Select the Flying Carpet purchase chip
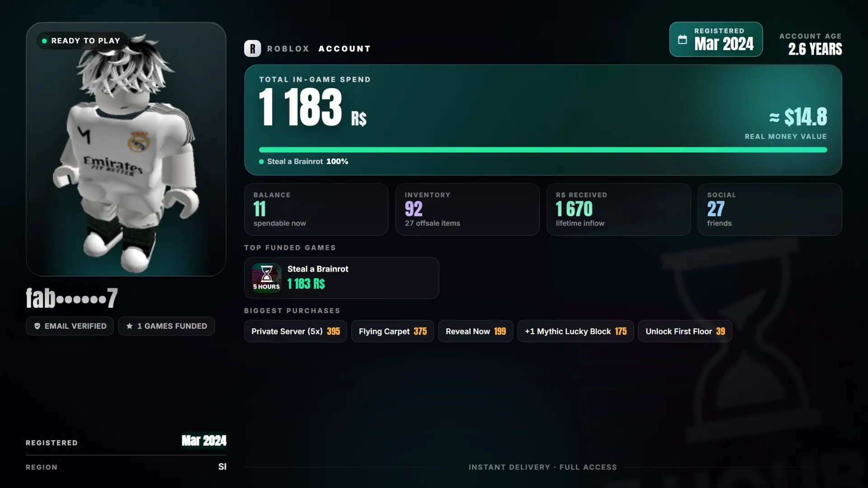The image size is (868, 488). click(392, 331)
